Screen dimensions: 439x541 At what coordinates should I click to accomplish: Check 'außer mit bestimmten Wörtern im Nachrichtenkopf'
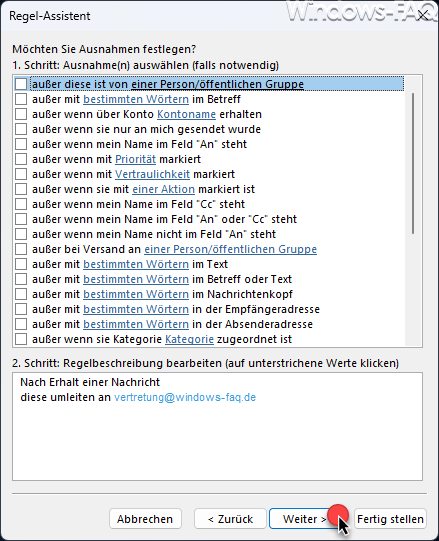pyautogui.click(x=21, y=294)
